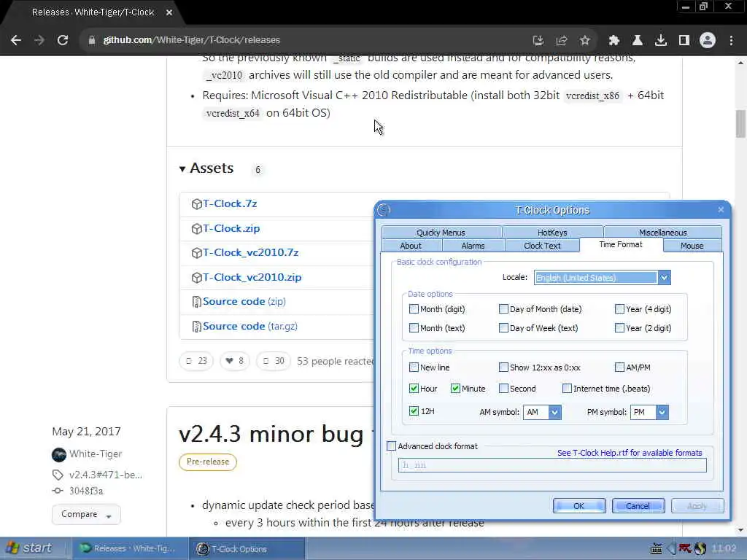Image resolution: width=747 pixels, height=560 pixels.
Task: Open the Windows Start button
Action: 29,548
